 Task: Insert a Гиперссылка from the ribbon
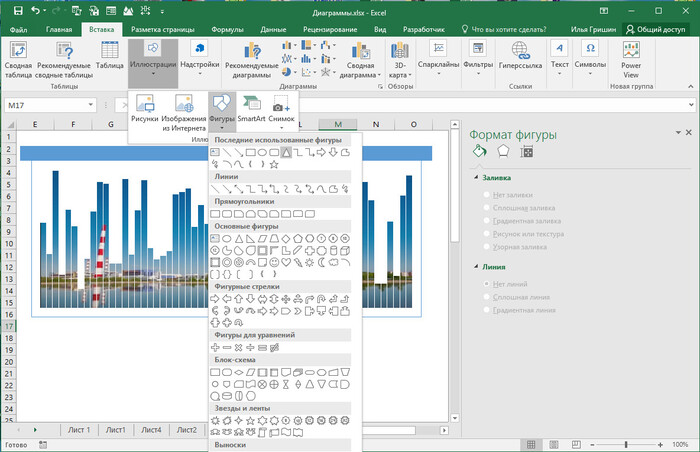520,50
